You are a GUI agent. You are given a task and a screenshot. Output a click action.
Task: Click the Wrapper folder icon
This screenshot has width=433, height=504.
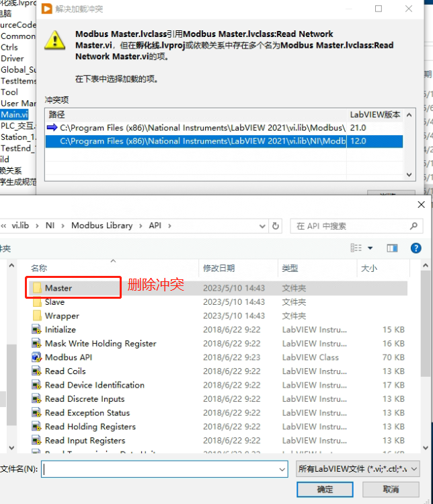click(x=37, y=316)
